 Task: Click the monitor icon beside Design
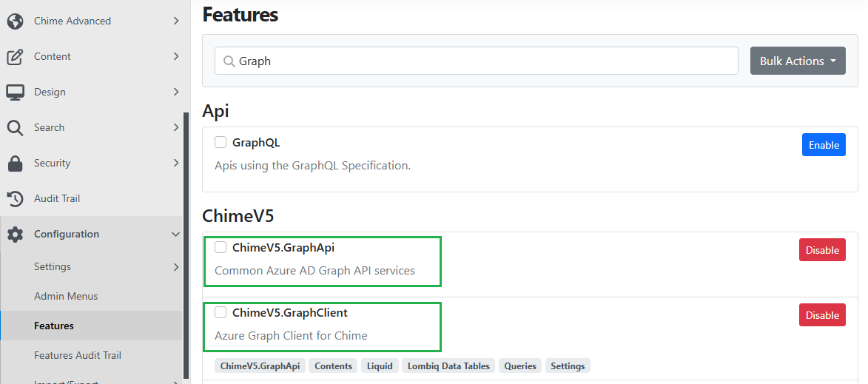point(15,92)
